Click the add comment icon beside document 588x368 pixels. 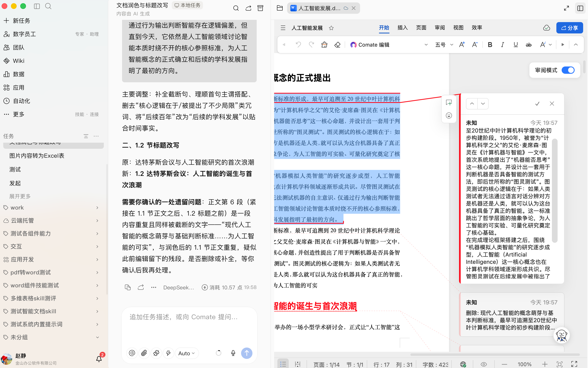click(x=449, y=103)
